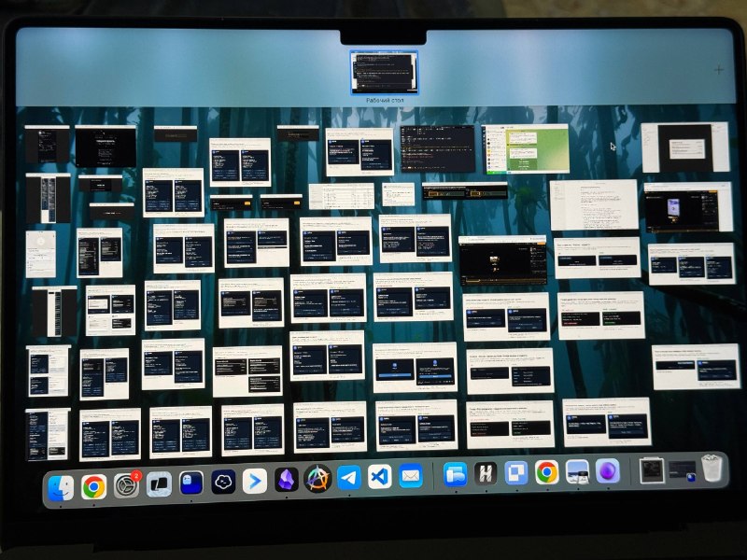Open the black H app icon
This screenshot has height=560, width=747.
(485, 474)
